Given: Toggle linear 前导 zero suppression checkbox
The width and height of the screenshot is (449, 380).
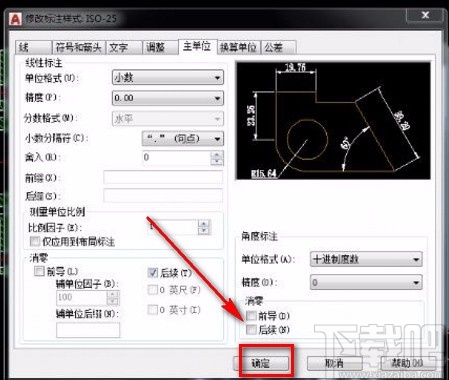Looking at the screenshot, I should click(x=39, y=271).
